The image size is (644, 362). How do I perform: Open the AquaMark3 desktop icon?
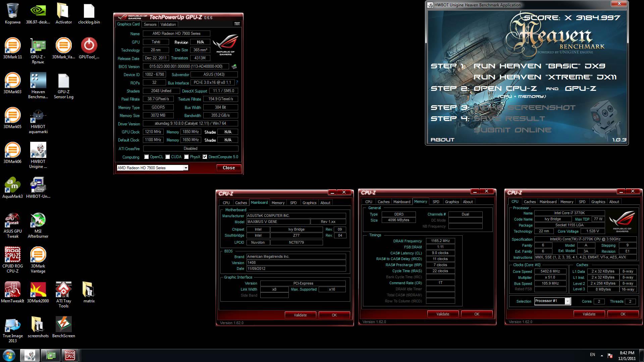pyautogui.click(x=12, y=188)
